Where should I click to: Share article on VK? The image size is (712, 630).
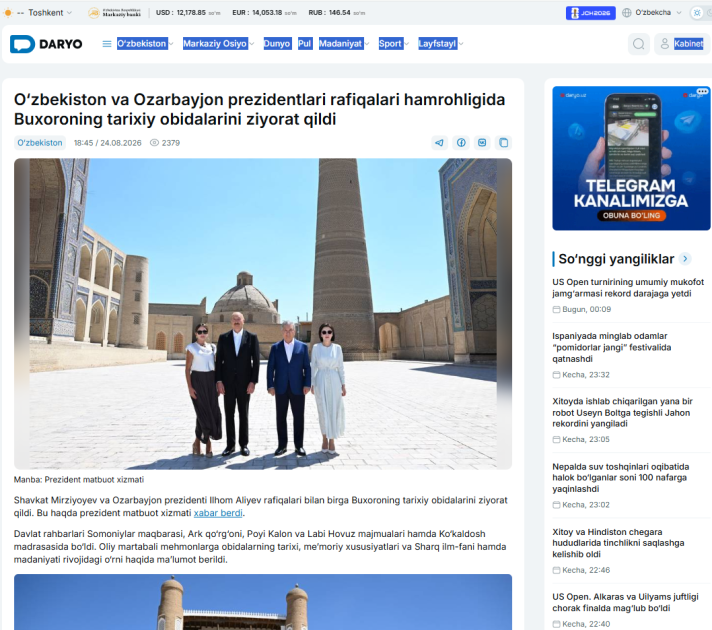coord(482,143)
